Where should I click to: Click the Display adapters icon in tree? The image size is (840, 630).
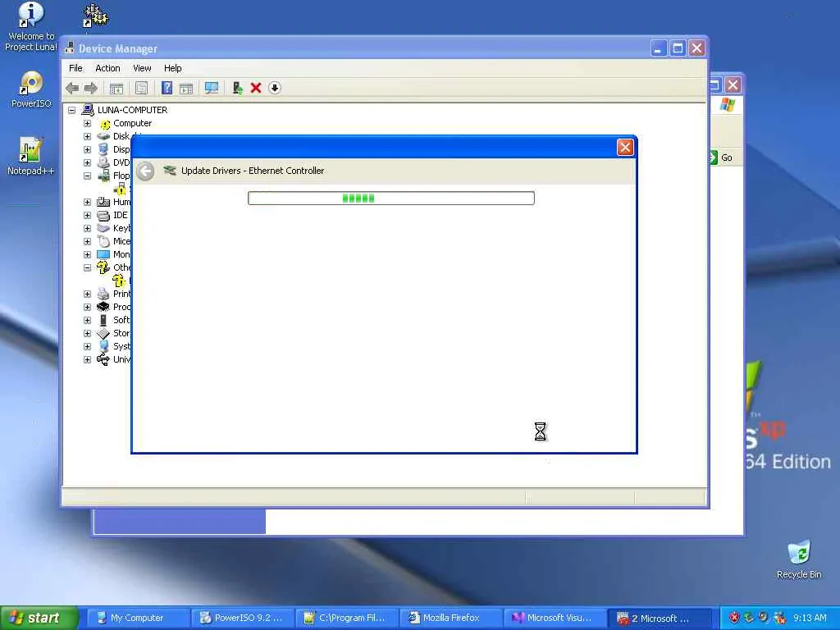tap(103, 149)
